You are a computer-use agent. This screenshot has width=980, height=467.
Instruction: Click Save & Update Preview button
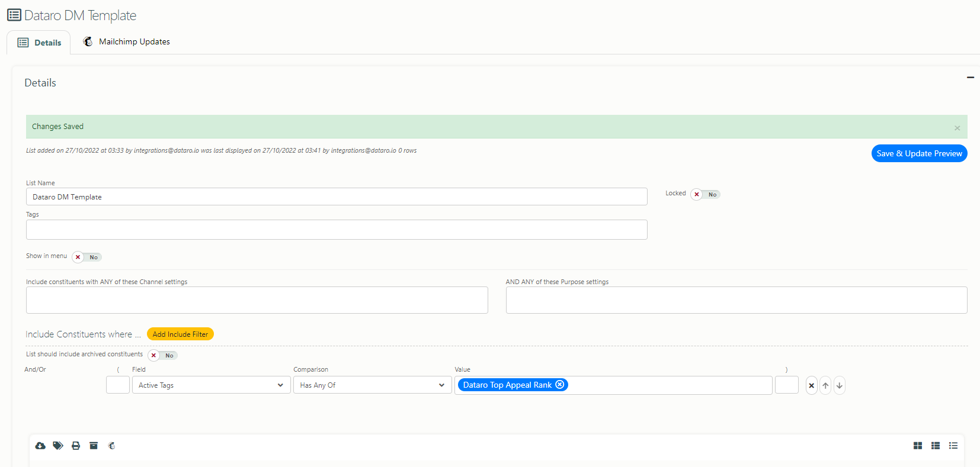pos(919,153)
